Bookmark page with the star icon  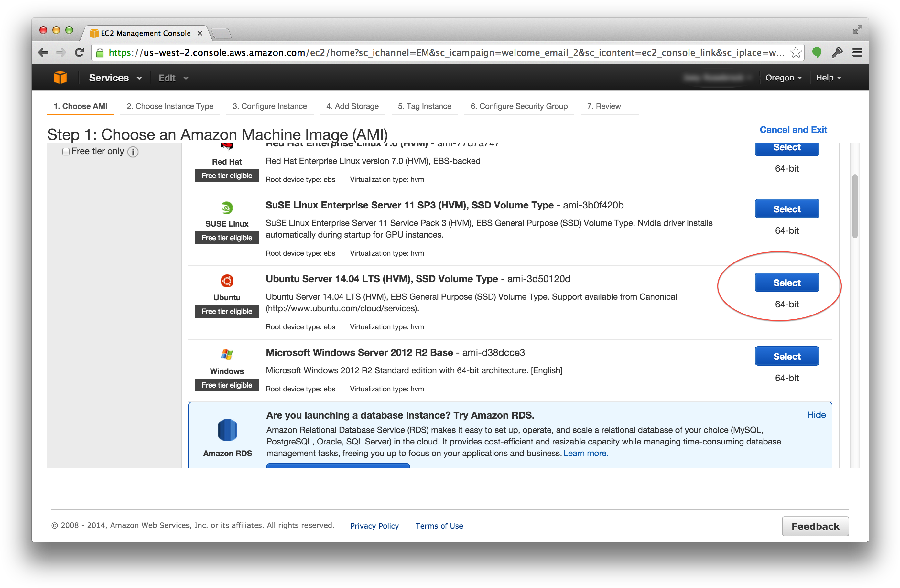[x=796, y=52]
